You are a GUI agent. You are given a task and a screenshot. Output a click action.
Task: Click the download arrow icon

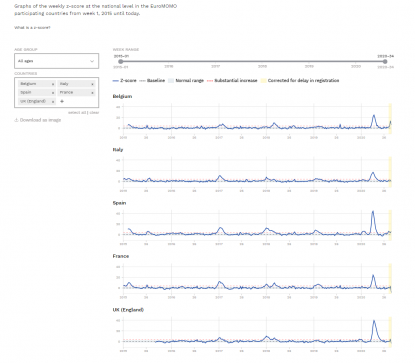[16, 120]
